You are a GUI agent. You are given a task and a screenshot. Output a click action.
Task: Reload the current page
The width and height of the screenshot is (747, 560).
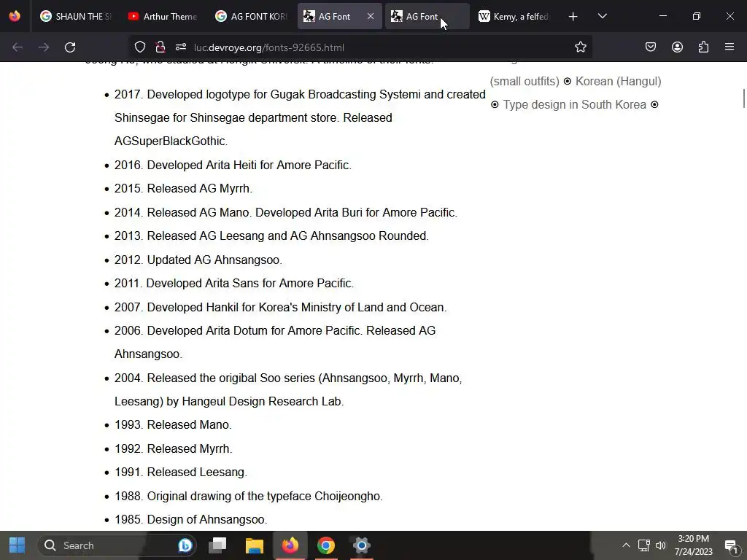pos(70,47)
